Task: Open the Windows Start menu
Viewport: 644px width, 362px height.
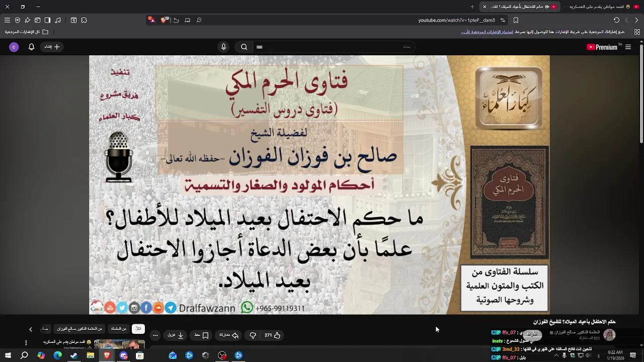Action: pos(8,355)
